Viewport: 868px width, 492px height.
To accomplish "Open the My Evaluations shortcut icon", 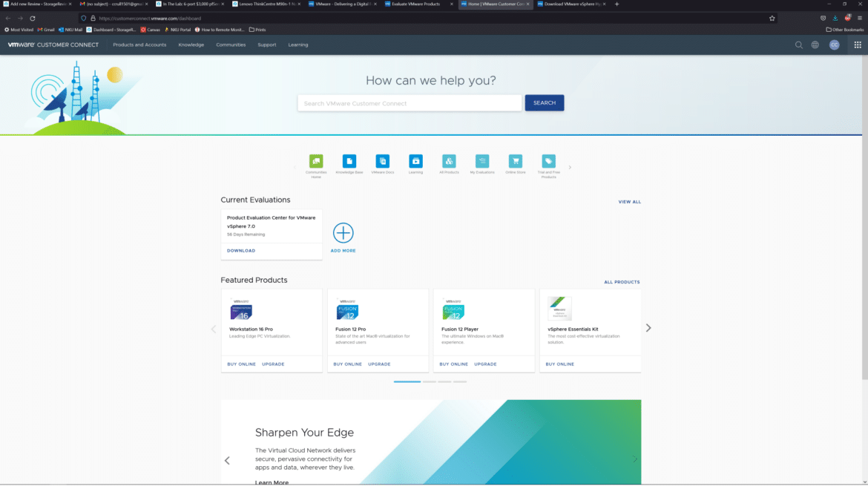I will click(x=482, y=161).
